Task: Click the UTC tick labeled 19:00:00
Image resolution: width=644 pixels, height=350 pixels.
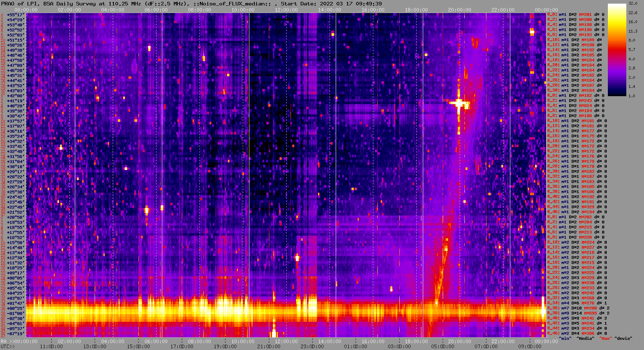Action: [225, 346]
